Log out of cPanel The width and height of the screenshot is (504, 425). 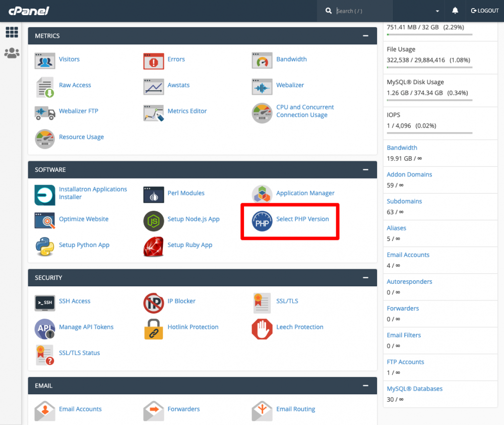[484, 10]
